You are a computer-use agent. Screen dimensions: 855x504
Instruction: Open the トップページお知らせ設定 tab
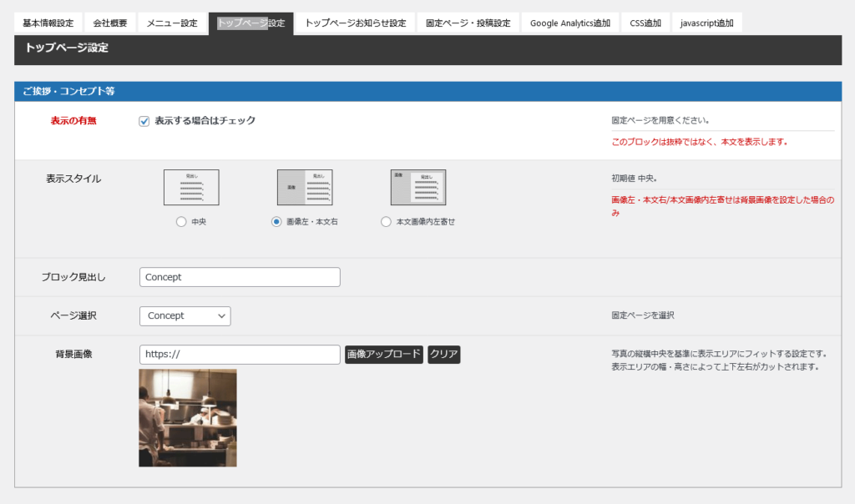(355, 23)
